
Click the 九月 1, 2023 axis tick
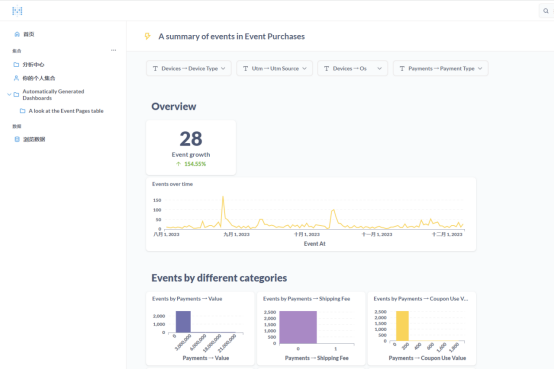(236, 234)
